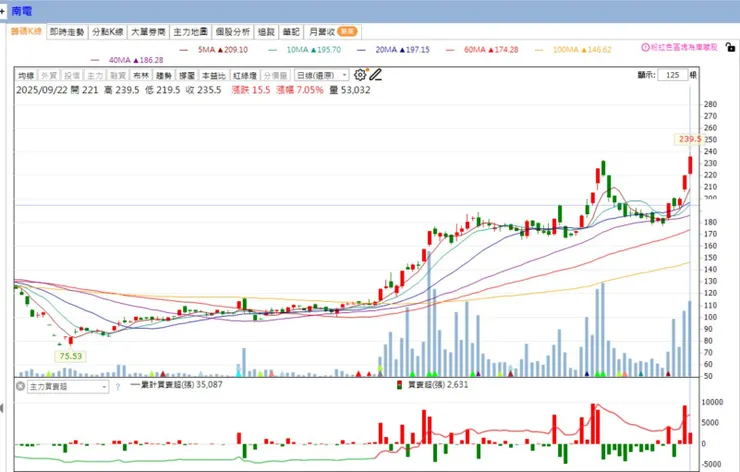This screenshot has height=472, width=740.
Task: Click the question mark help icon
Action: [118, 387]
